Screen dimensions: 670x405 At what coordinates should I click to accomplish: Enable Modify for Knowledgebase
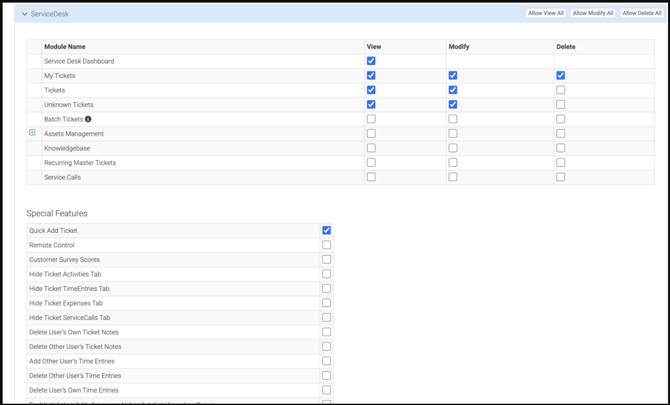coord(453,148)
